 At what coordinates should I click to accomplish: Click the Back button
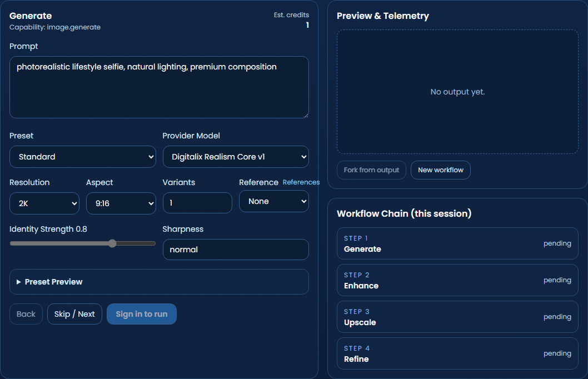pos(26,313)
